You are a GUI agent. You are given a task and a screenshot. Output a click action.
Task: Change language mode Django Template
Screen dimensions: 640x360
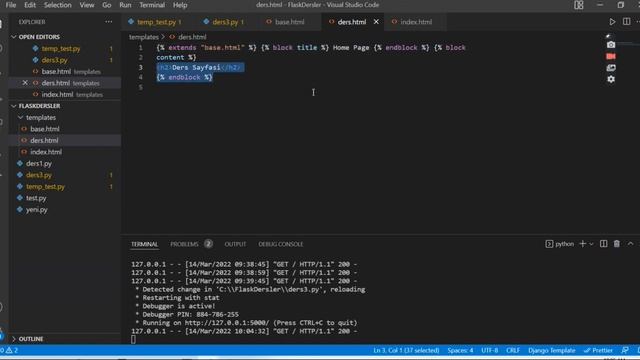(x=551, y=350)
